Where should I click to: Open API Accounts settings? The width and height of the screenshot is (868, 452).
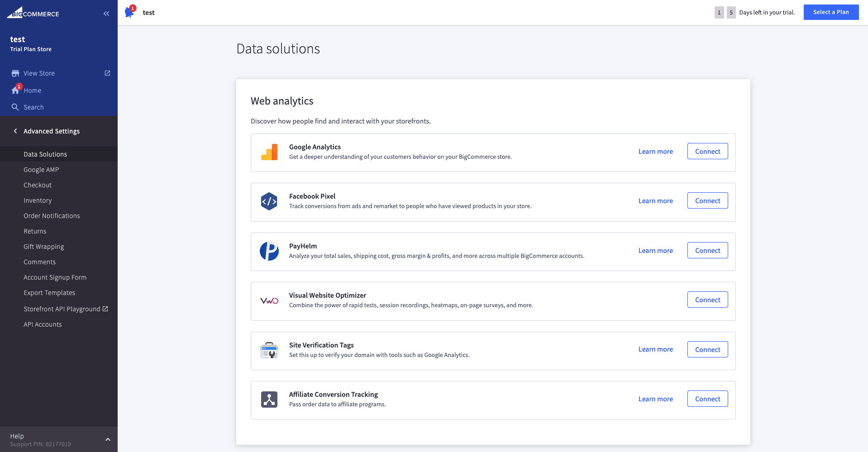tap(43, 324)
